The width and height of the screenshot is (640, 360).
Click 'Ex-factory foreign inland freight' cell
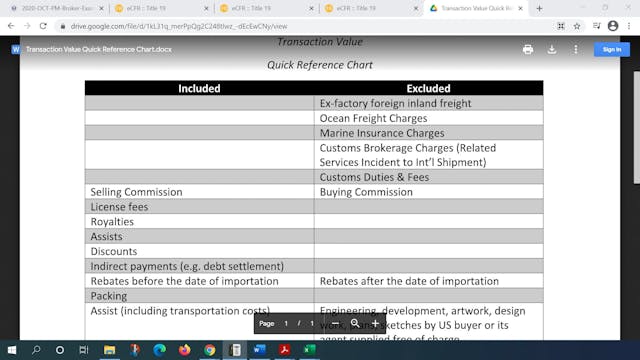point(429,103)
